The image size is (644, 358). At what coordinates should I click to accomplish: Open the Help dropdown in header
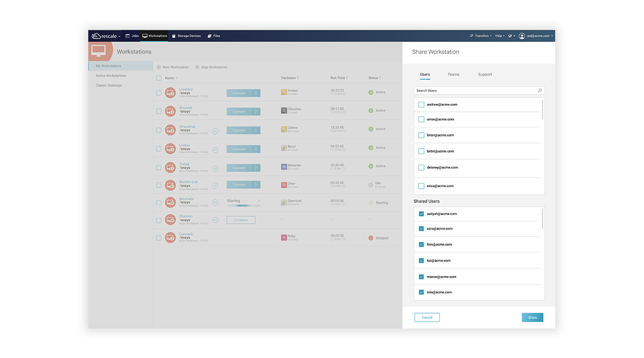500,36
